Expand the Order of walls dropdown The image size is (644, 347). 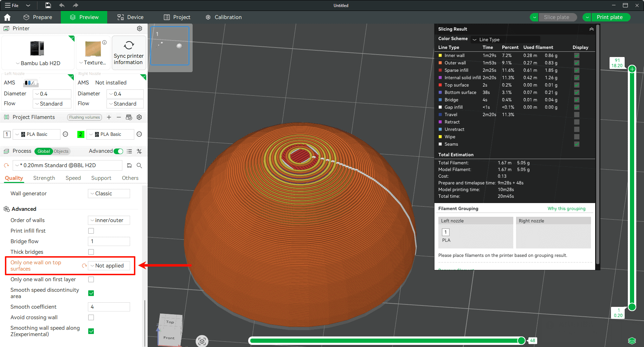pyautogui.click(x=109, y=220)
